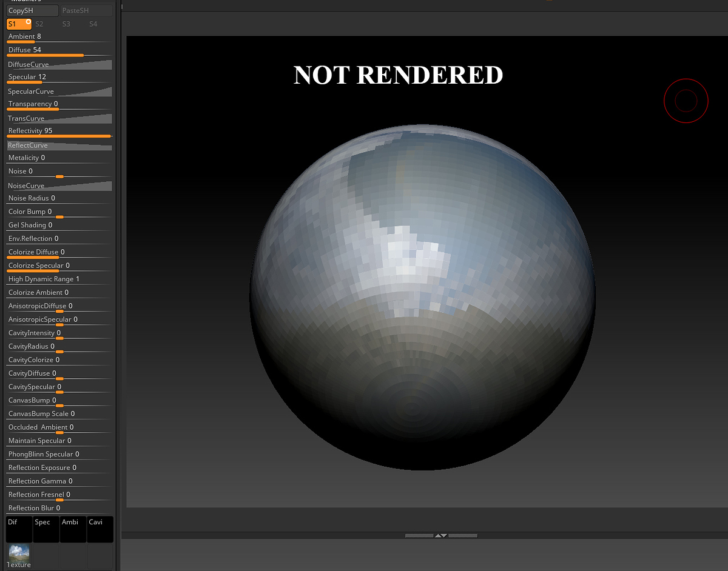Switch to the S2 shader slot
This screenshot has width=728, height=571.
39,24
